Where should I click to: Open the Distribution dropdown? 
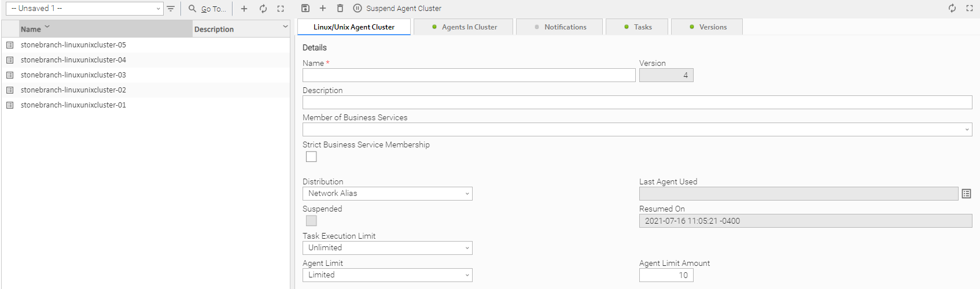click(387, 194)
